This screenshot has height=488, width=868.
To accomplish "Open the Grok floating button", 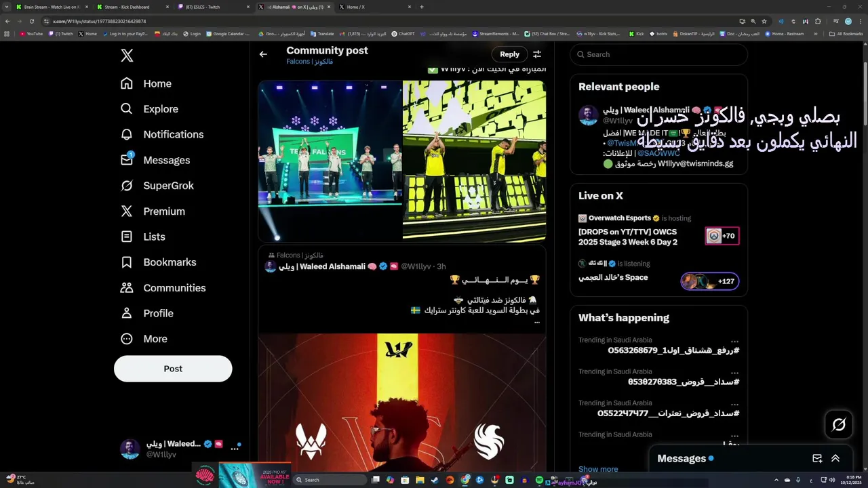I will (839, 425).
